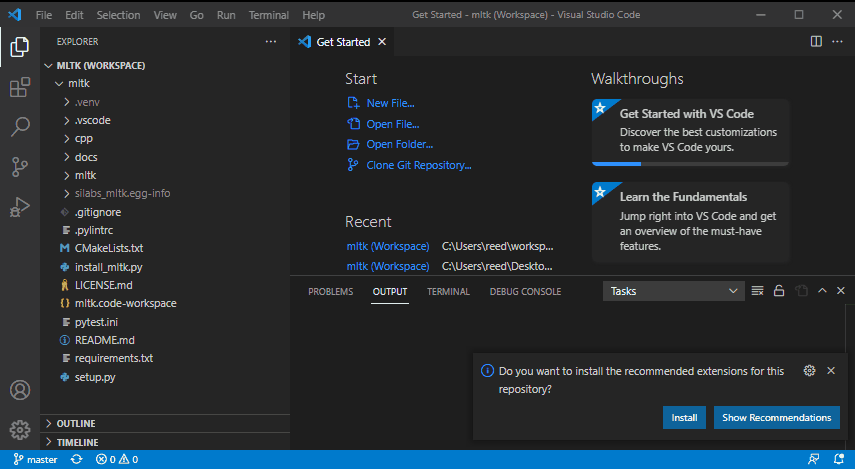Open the Terminal menu in menu bar
Viewport: 855px width, 469px height.
(x=268, y=16)
